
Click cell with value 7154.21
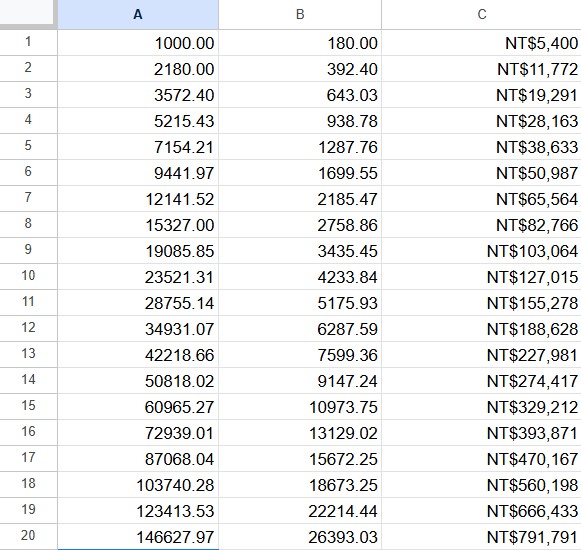click(x=138, y=147)
